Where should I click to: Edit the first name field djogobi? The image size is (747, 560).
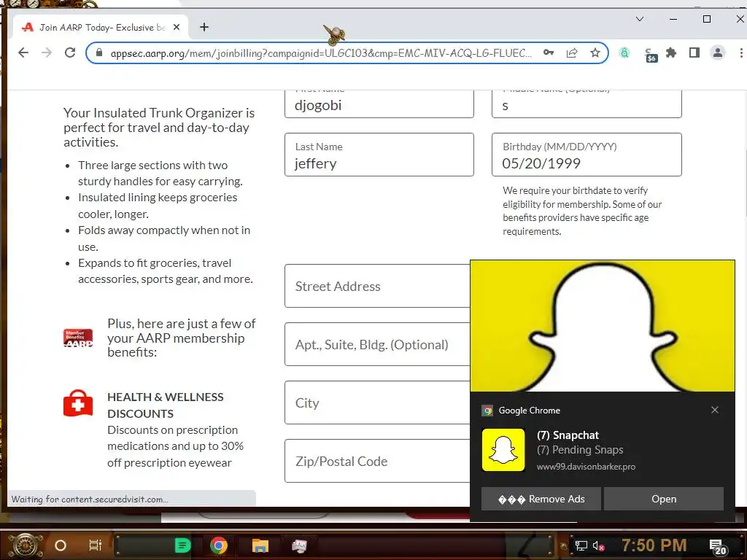tap(379, 104)
